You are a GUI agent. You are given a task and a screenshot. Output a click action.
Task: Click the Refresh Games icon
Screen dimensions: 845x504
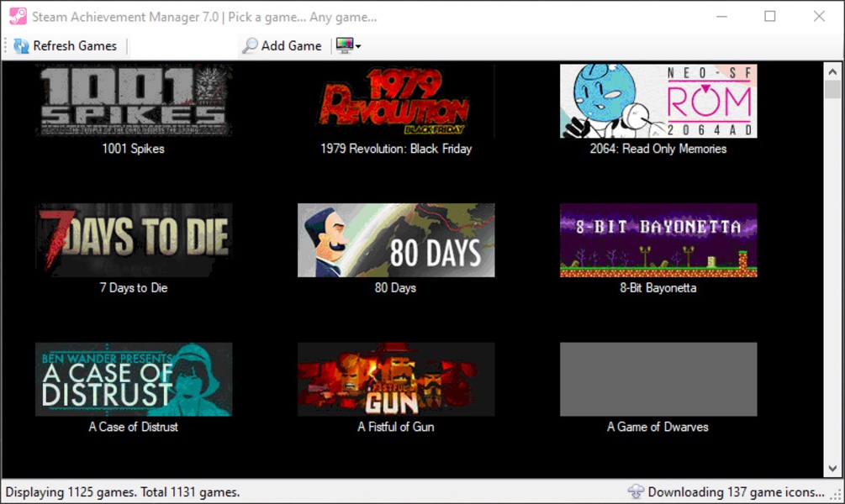[x=22, y=45]
